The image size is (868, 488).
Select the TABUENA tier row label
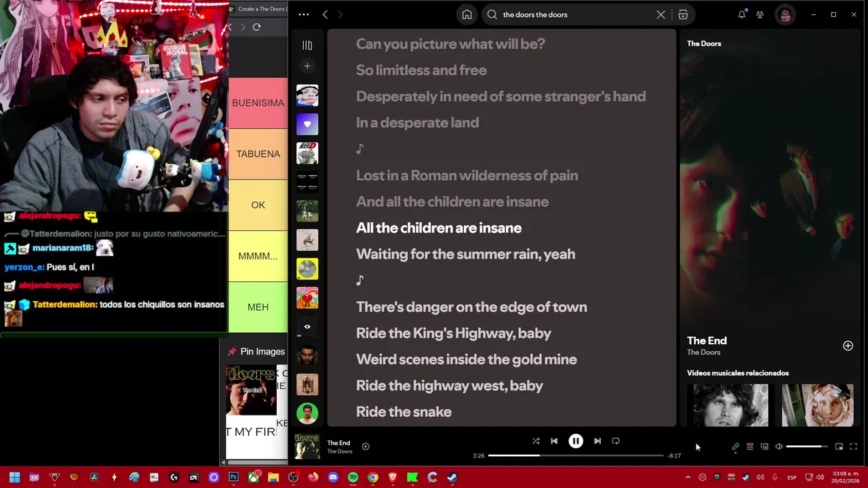click(258, 154)
